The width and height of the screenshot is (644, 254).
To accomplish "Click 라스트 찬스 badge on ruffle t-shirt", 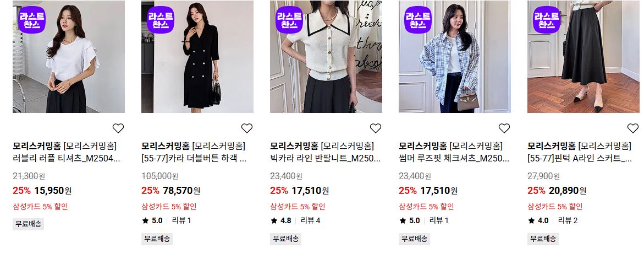I will pos(32,20).
